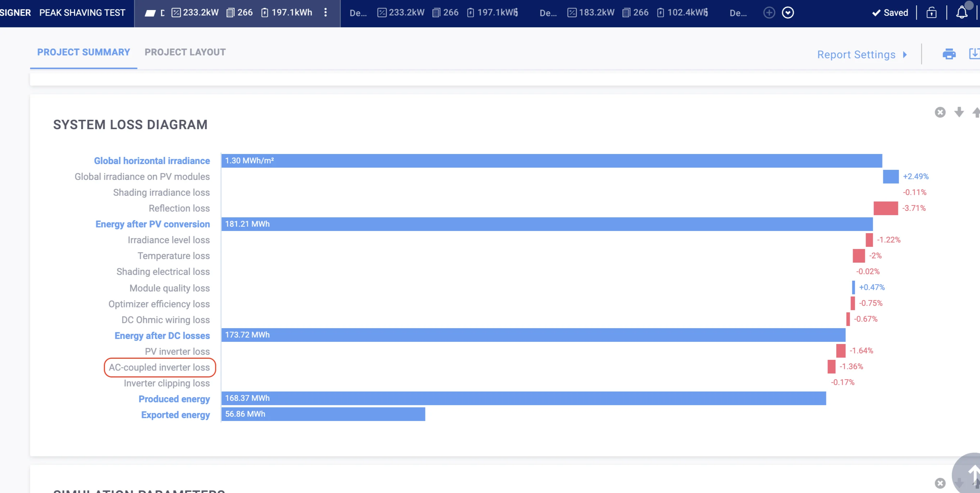980x493 pixels.
Task: Click the active design's module shape icon
Action: 150,13
